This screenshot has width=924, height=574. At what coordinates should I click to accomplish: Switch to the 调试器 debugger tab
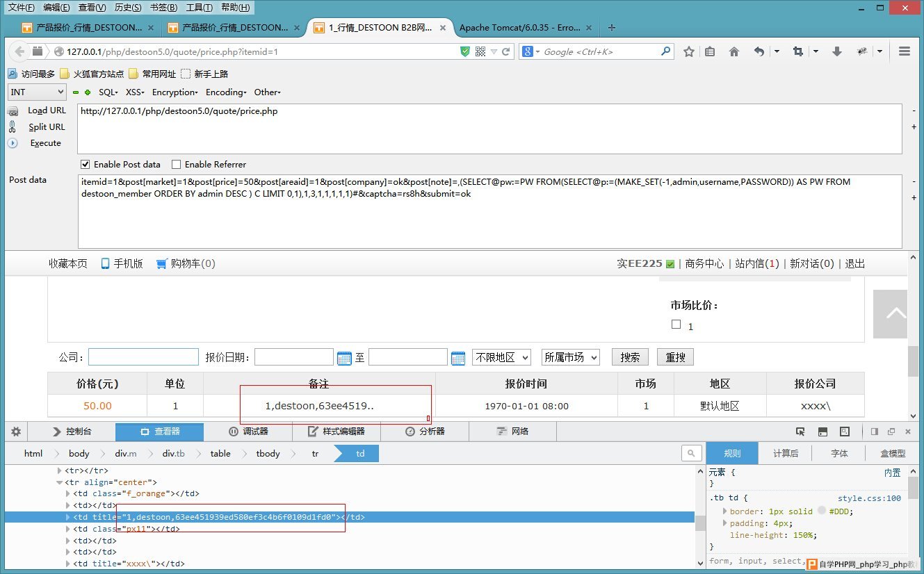click(x=248, y=432)
